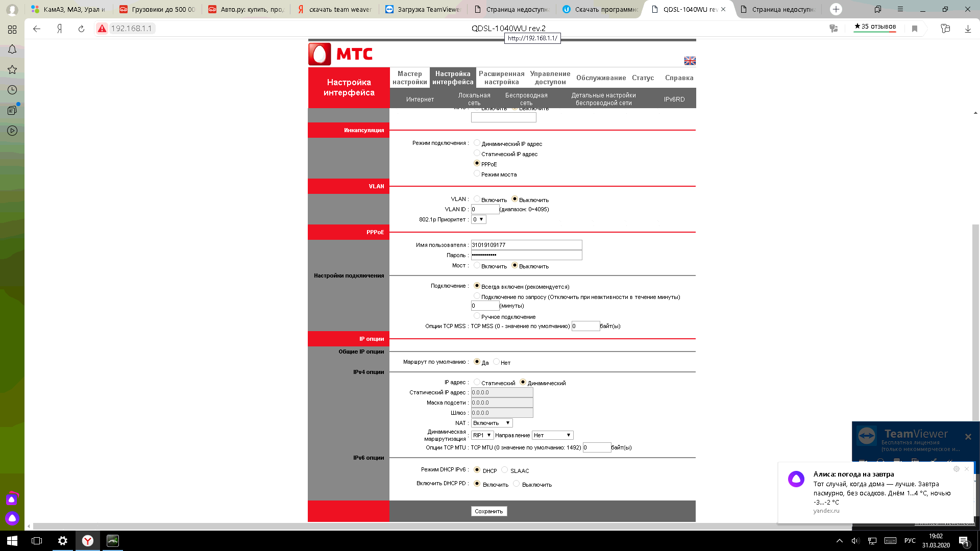This screenshot has width=980, height=551.
Task: Open the 35 отзывов reviews link
Action: click(875, 27)
